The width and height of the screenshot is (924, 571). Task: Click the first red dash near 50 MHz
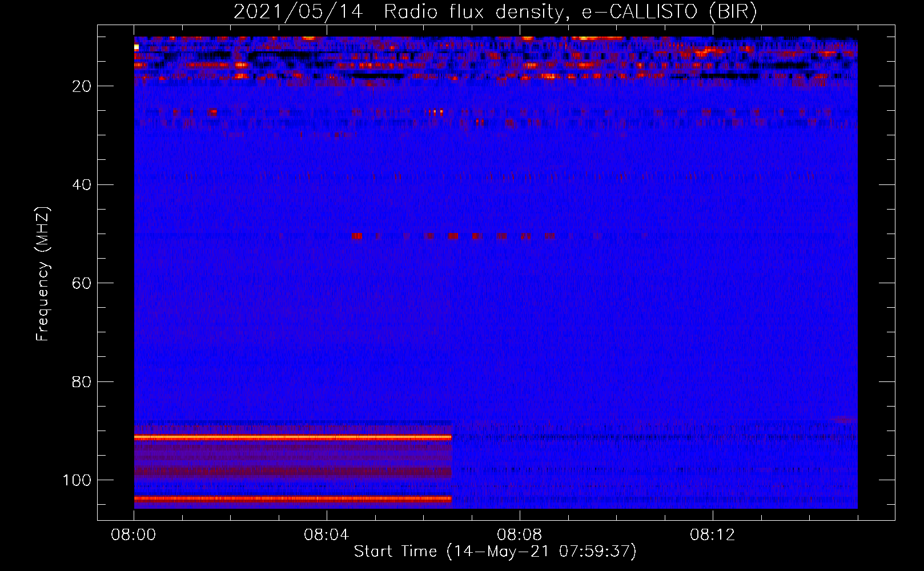pos(357,236)
